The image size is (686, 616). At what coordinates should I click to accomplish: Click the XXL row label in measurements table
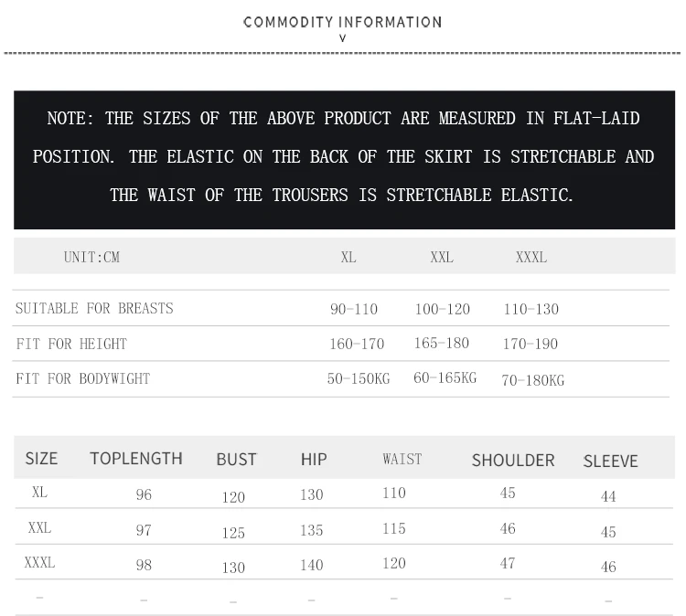tap(40, 528)
